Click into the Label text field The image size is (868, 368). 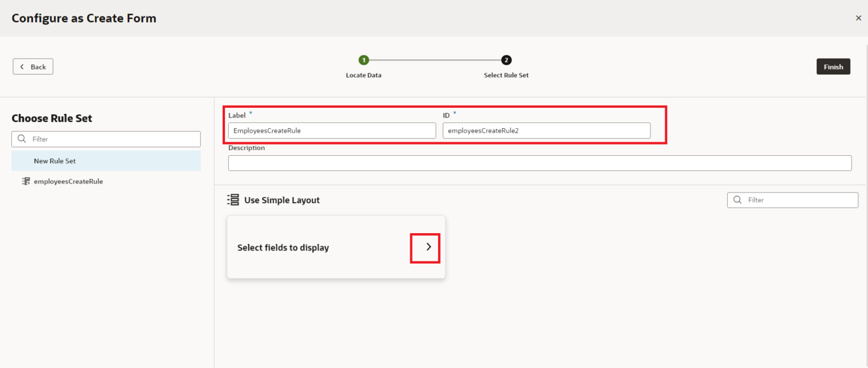pos(332,130)
